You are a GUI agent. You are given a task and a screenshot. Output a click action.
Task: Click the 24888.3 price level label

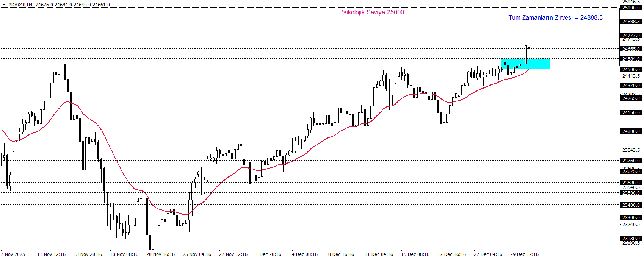pyautogui.click(x=631, y=21)
